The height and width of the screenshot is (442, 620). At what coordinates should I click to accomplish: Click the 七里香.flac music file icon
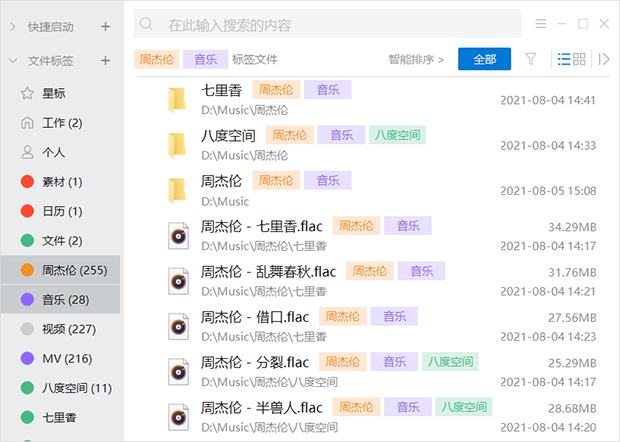[178, 236]
